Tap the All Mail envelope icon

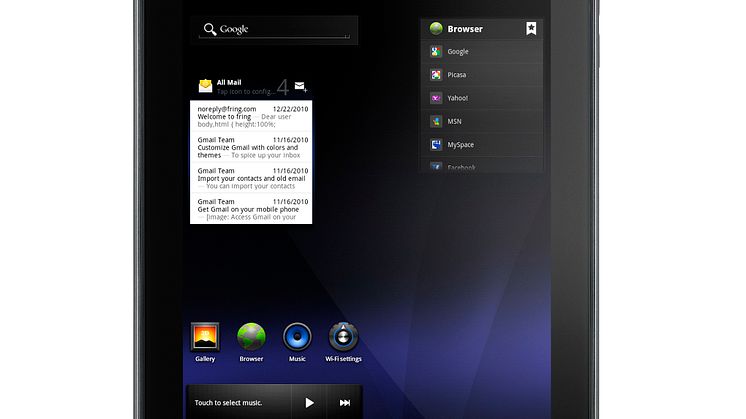point(206,86)
